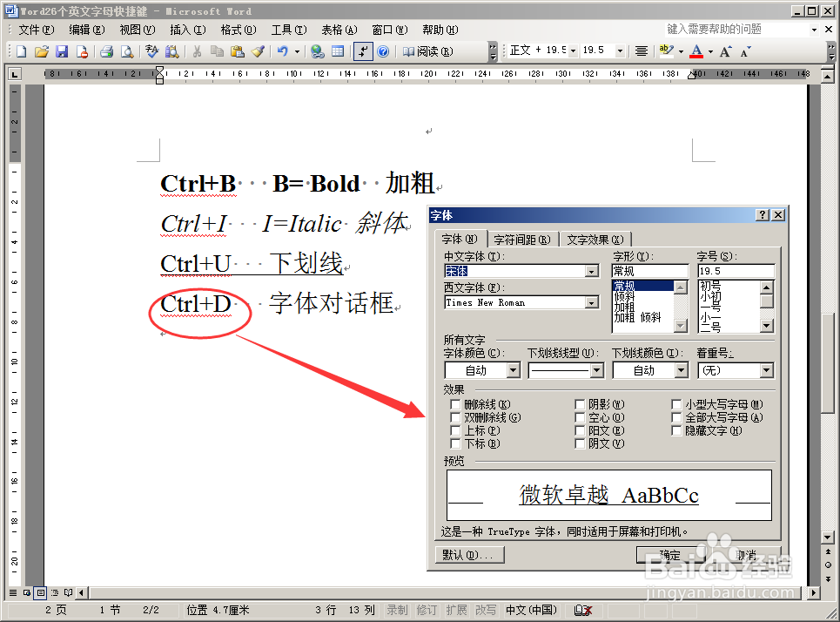Activate the Format Painter brush
Screen dimensions: 840x622
click(x=258, y=51)
